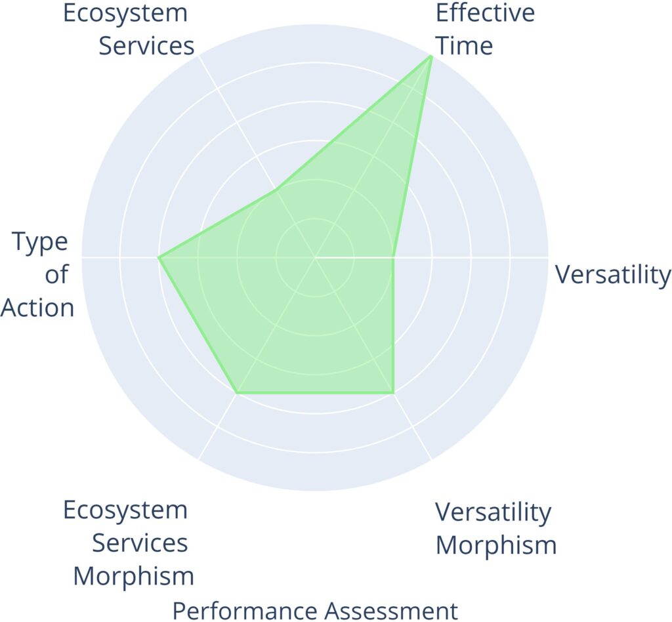Image resolution: width=672 pixels, height=622 pixels.
Task: Select the standalone "Versatility" axis label
Action: 613,275
